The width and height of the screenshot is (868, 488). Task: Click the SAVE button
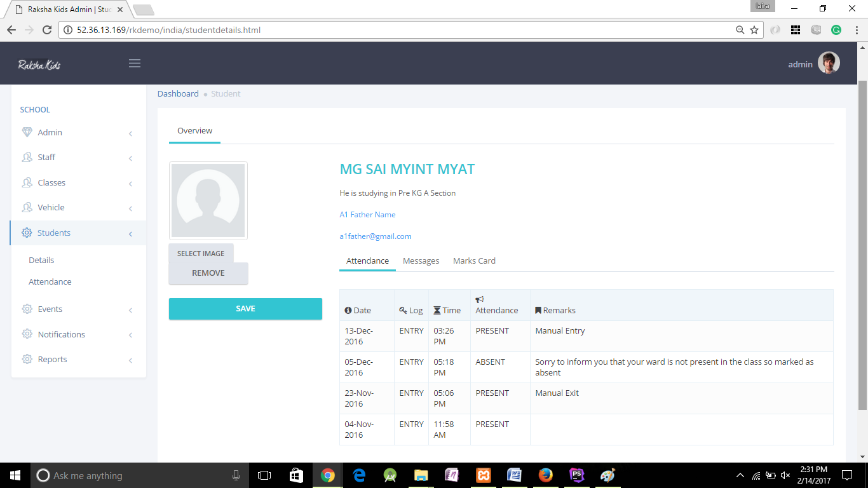[245, 309]
